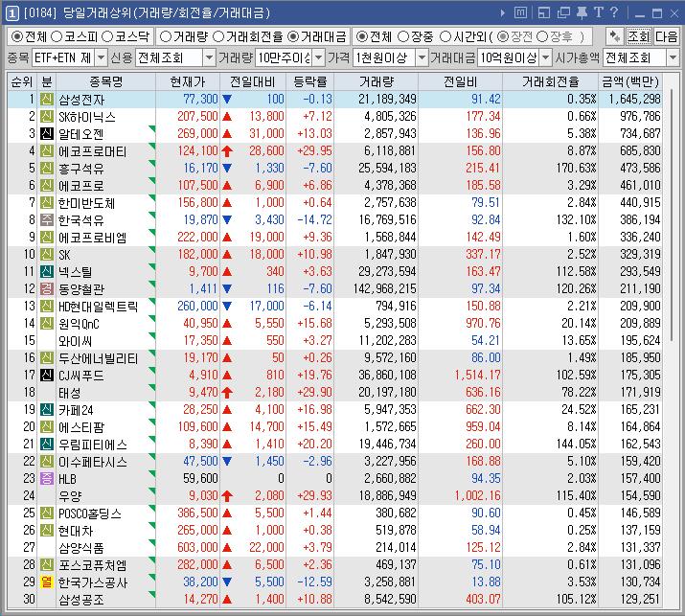Open the 거래대금 10억원이상 dropdown
Viewport: 685px width, 616px height.
545,57
